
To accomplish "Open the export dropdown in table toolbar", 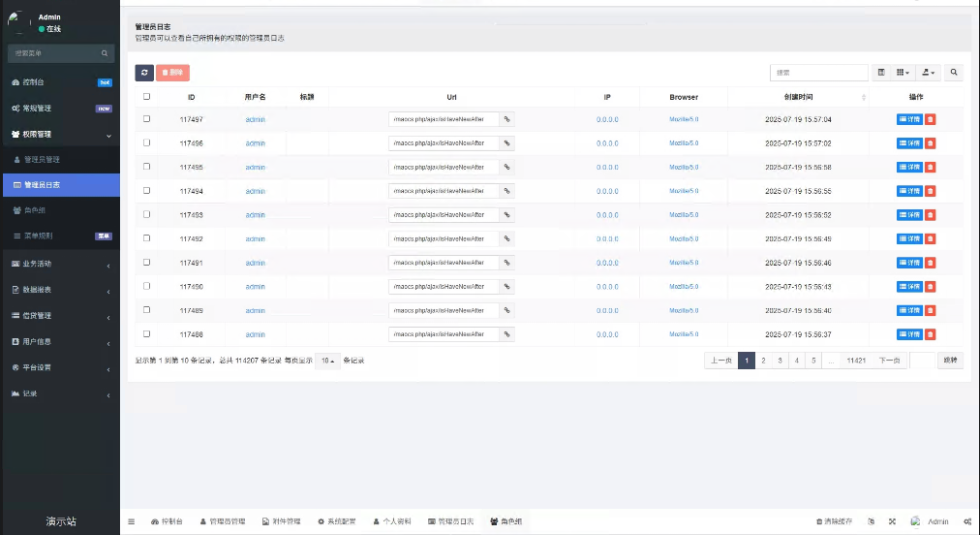I will 929,73.
